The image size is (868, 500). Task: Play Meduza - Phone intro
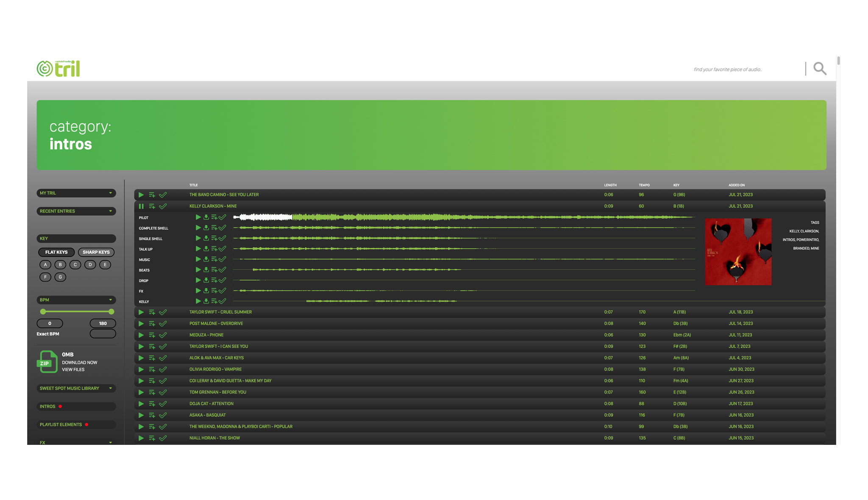pos(141,335)
